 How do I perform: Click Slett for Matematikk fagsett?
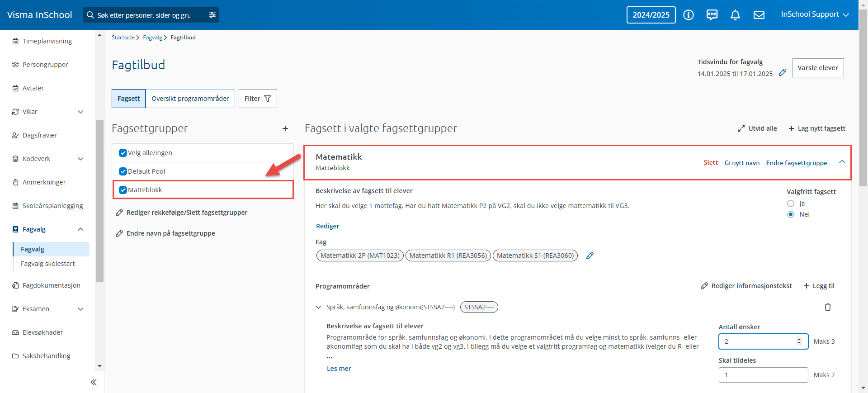coord(711,162)
